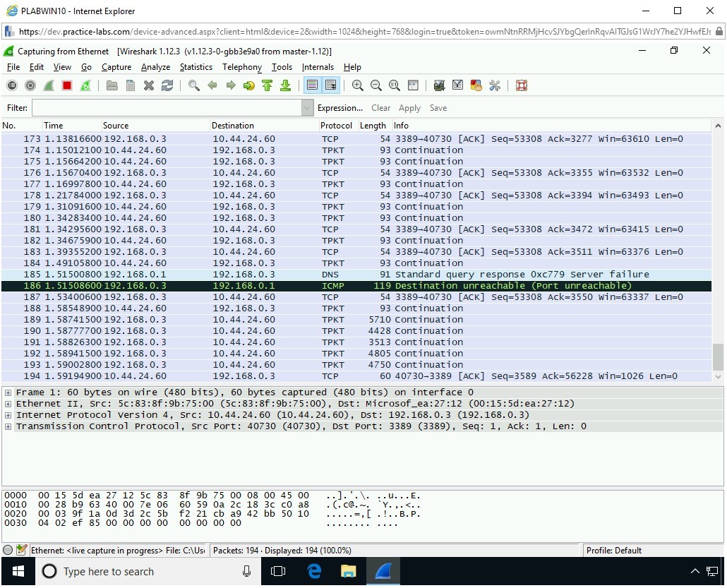
Task: Toggle auto scroll during live capture
Action: point(330,85)
